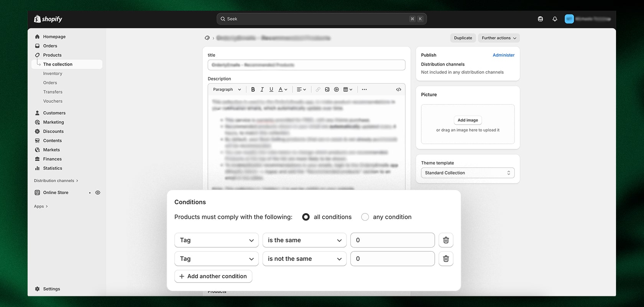Click the Duplicate button
Image resolution: width=644 pixels, height=307 pixels.
463,38
